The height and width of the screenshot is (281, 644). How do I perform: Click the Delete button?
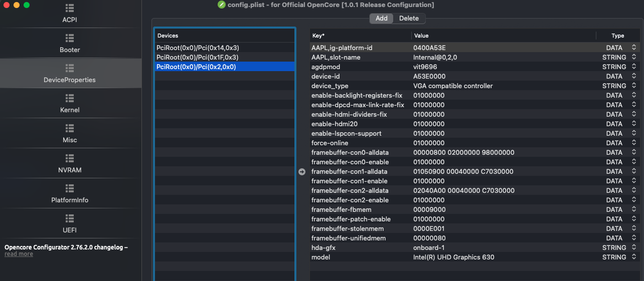409,19
